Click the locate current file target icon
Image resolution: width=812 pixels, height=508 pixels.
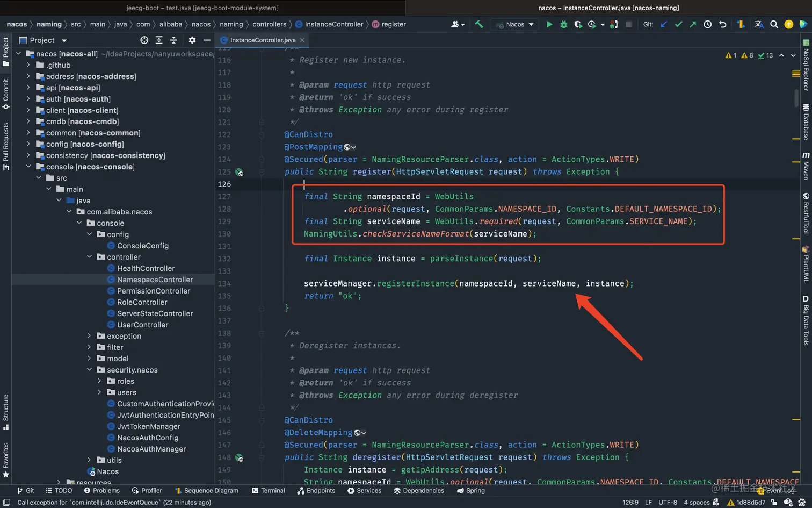[x=144, y=40]
